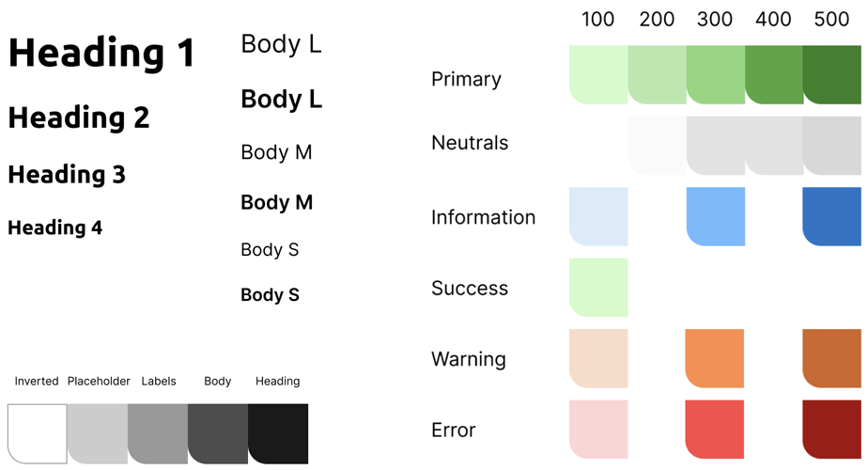Select the Heading 3 text sample

point(67,174)
